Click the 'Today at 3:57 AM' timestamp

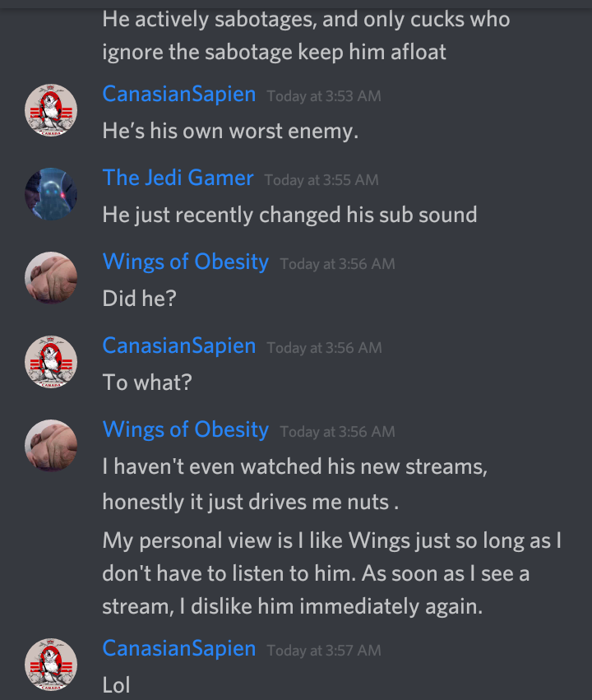pos(324,651)
